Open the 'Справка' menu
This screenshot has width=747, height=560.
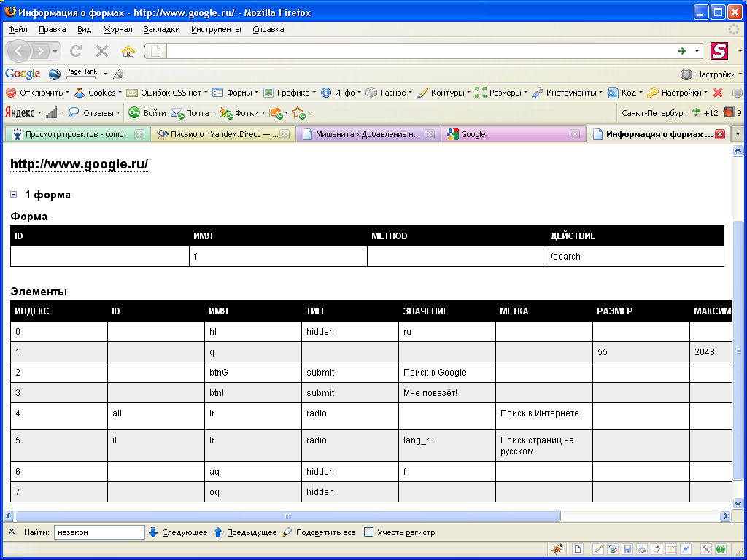click(x=268, y=29)
